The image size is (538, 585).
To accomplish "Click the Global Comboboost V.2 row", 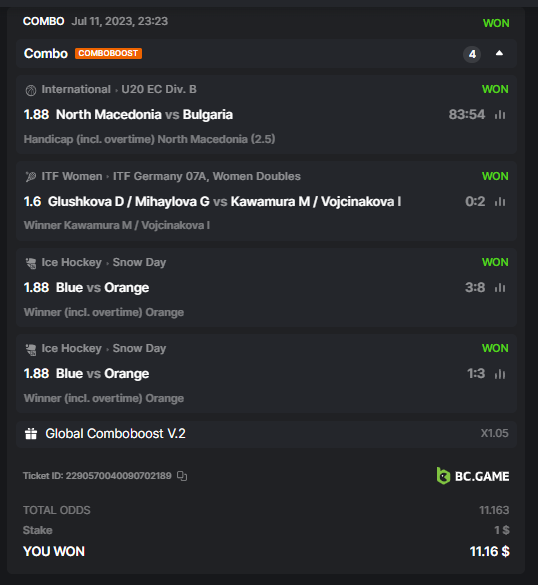I will (x=266, y=434).
